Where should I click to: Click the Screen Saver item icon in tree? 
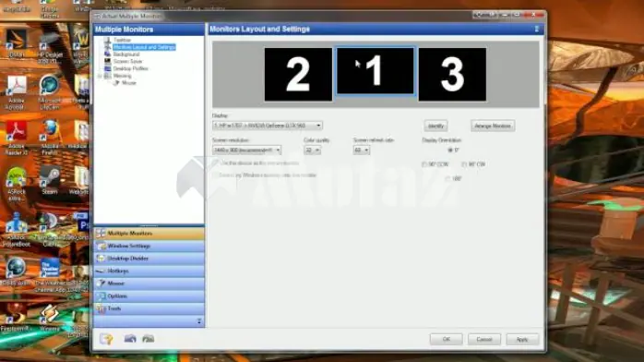click(108, 61)
